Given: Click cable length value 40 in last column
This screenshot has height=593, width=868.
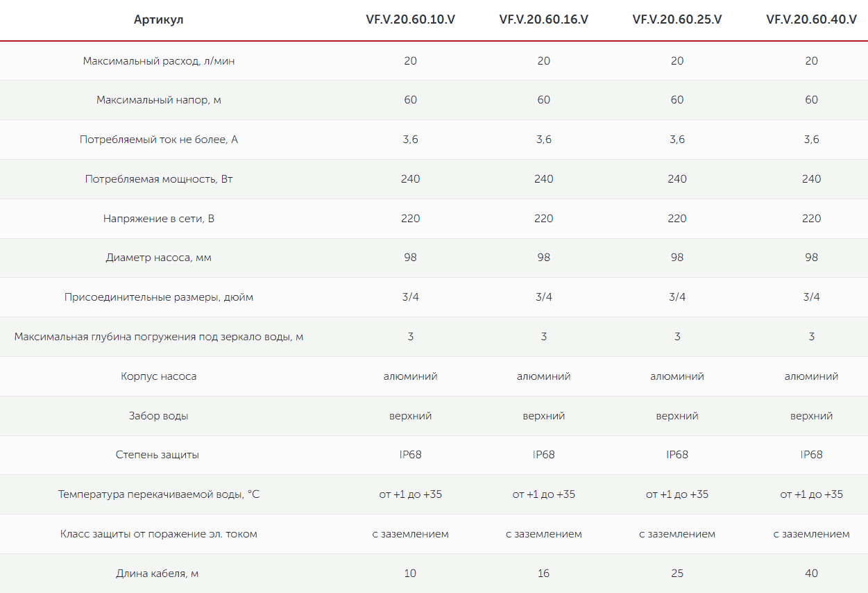Looking at the screenshot, I should point(811,574).
